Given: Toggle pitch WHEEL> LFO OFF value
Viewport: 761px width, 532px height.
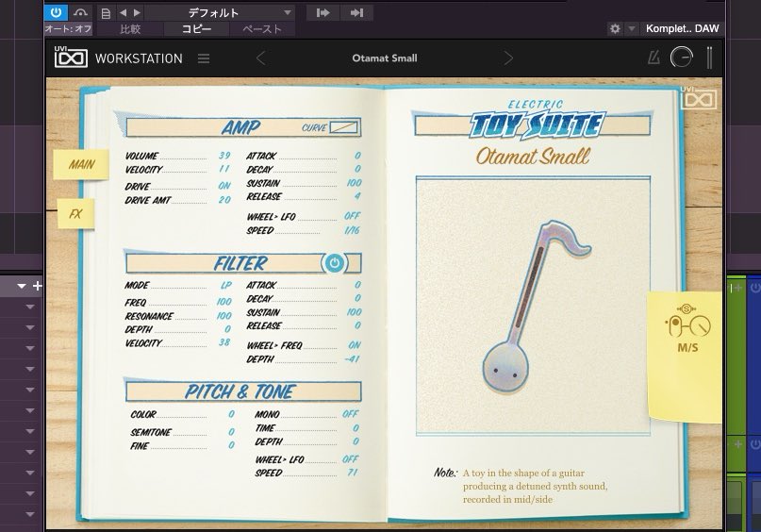Looking at the screenshot, I should click(350, 459).
